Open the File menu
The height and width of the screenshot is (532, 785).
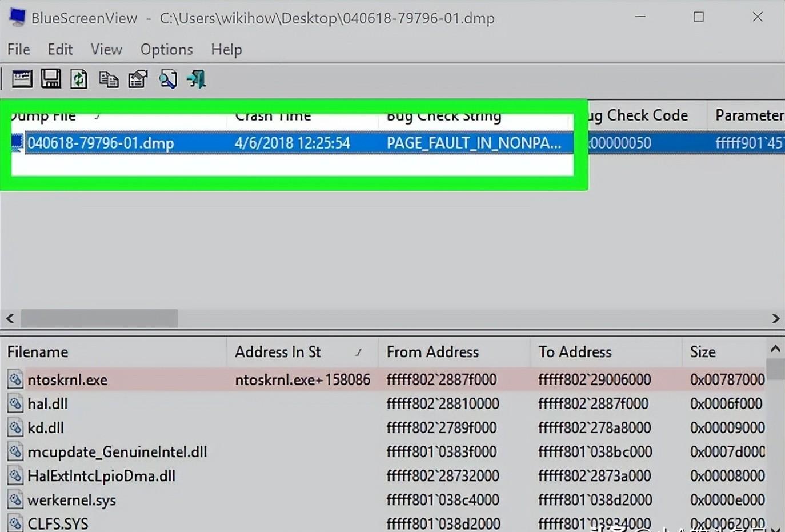click(x=19, y=49)
